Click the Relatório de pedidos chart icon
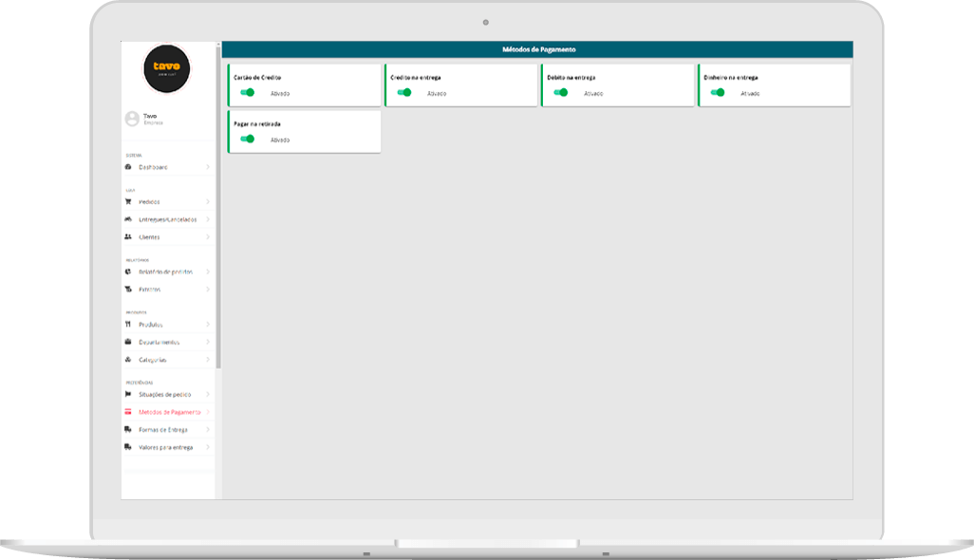 pyautogui.click(x=128, y=271)
